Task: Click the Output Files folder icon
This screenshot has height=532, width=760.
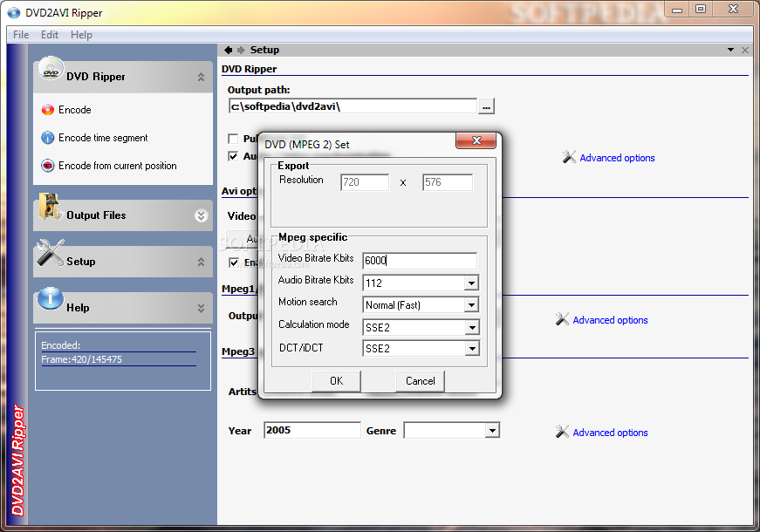Action: 50,208
